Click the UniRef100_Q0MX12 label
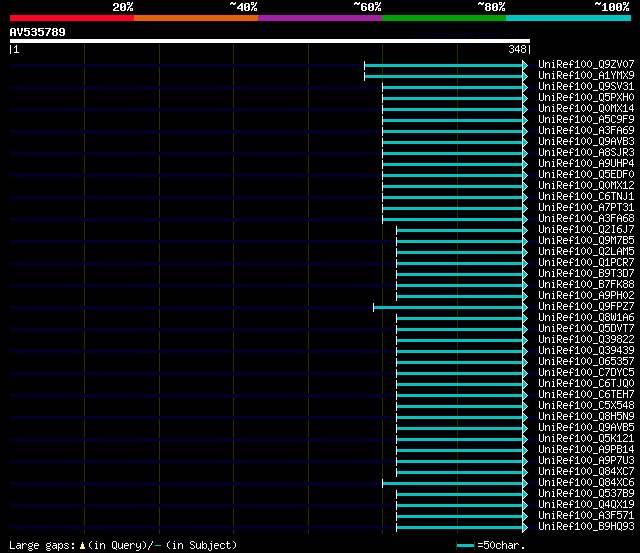 pyautogui.click(x=586, y=186)
